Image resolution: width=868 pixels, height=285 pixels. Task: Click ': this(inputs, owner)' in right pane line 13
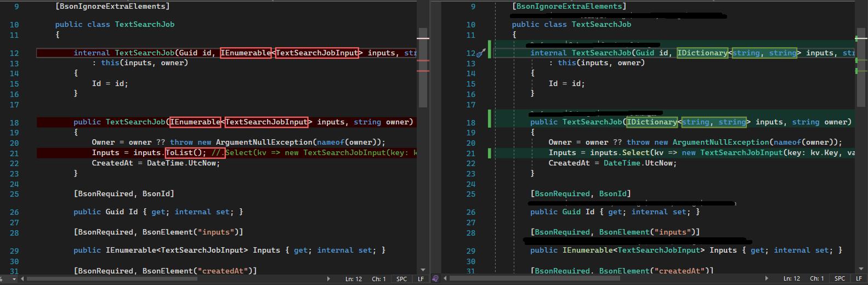[597, 63]
